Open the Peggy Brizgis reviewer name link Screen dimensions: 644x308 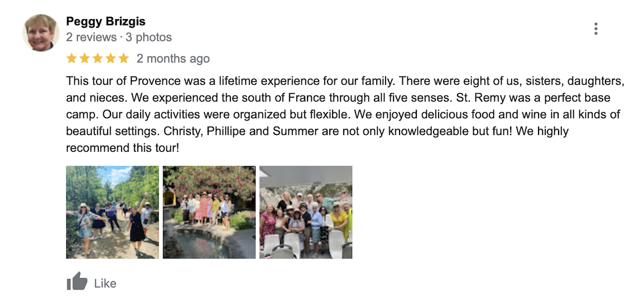(x=105, y=21)
